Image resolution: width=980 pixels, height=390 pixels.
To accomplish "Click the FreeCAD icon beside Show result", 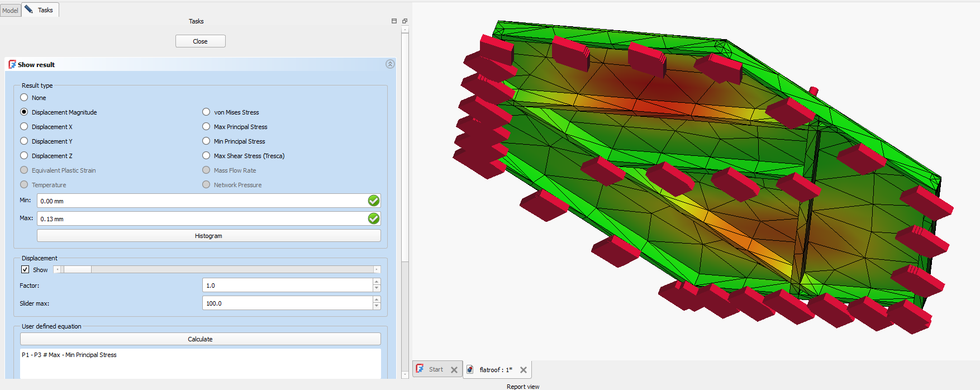I will pyautogui.click(x=12, y=64).
